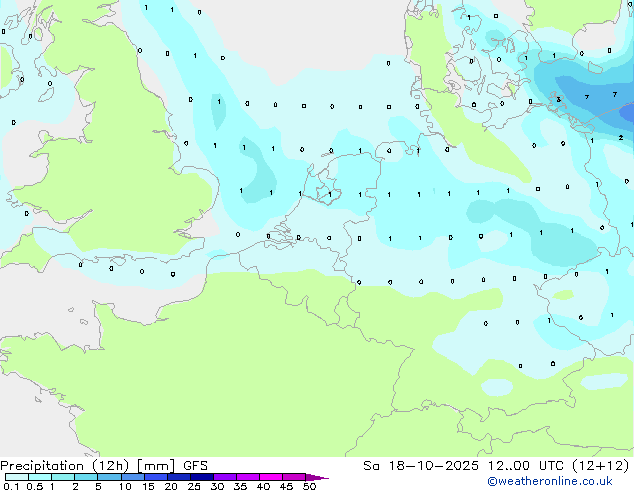Click the 45–50 mm legend swatch

click(x=294, y=477)
